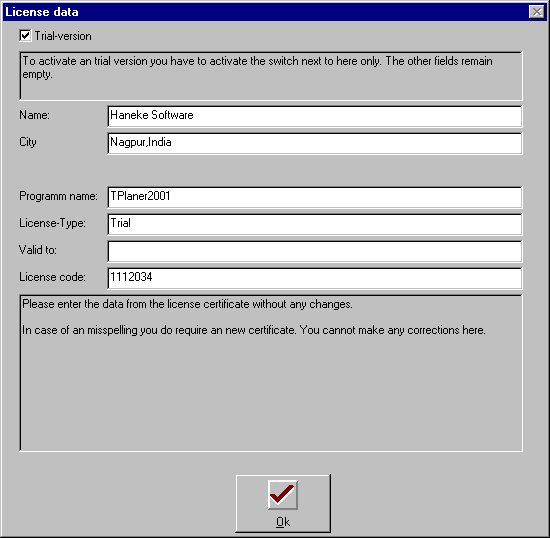Screen dimensions: 550x538
Task: Click into the City field with Nagpur,India
Action: coord(315,143)
